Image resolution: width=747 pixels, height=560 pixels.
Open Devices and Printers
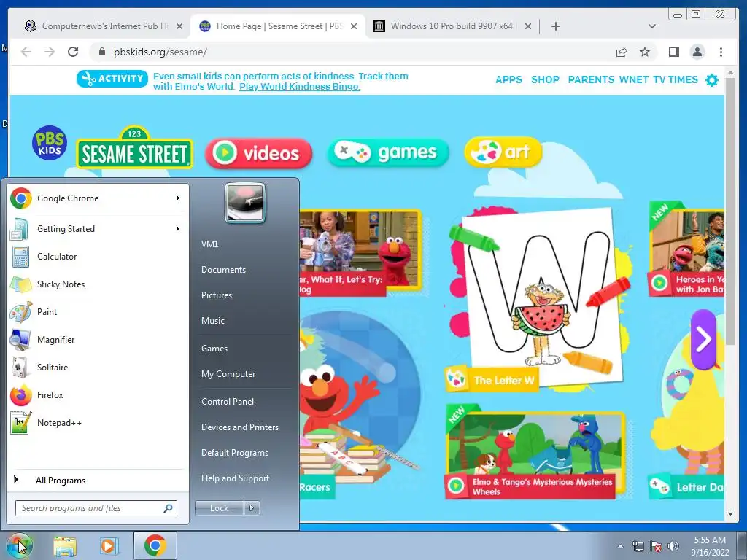(x=239, y=427)
